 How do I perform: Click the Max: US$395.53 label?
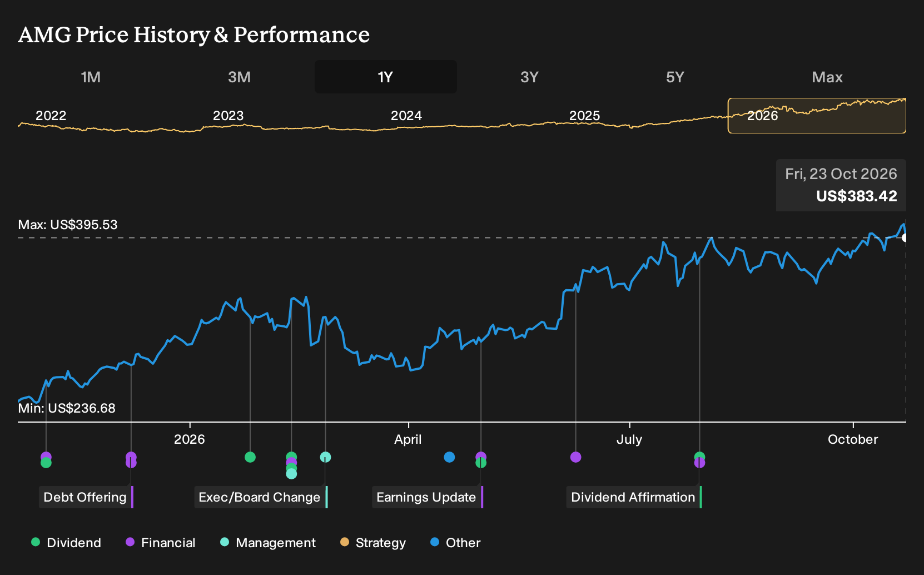(68, 225)
